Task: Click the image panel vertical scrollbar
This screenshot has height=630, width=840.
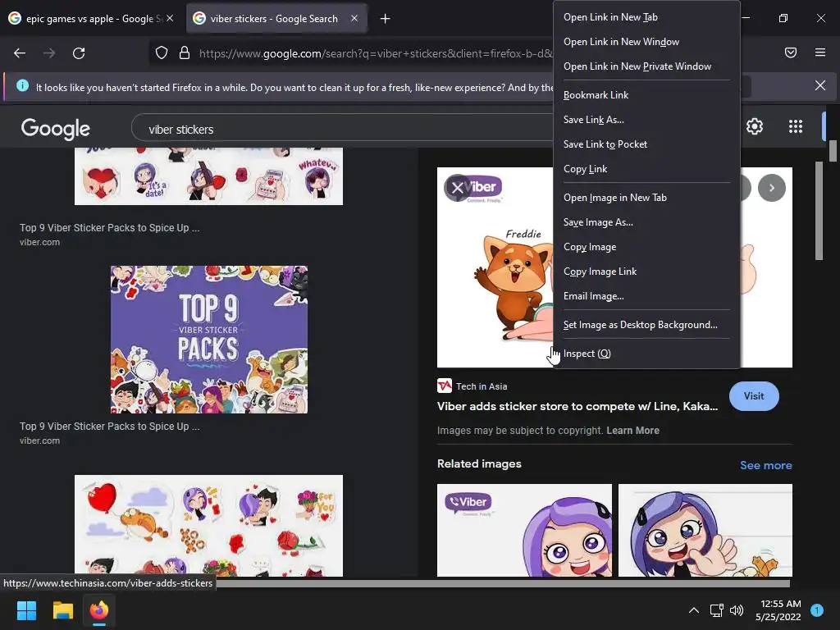Action: coord(819,211)
